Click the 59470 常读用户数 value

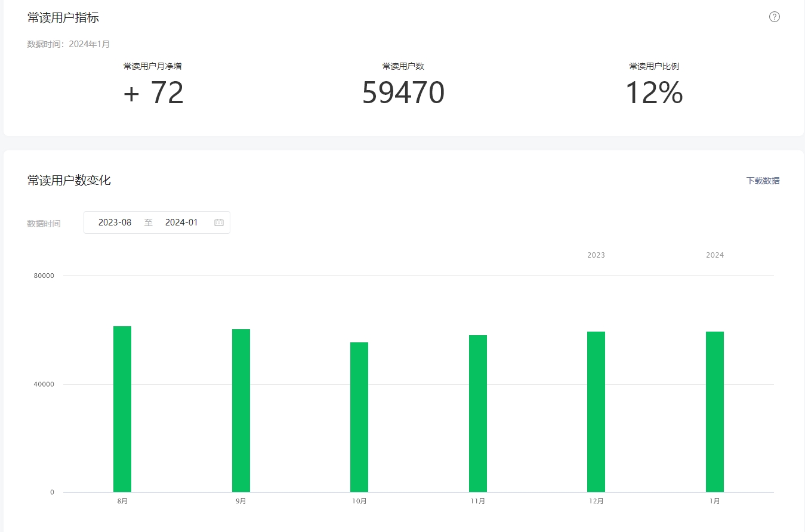[x=403, y=94]
